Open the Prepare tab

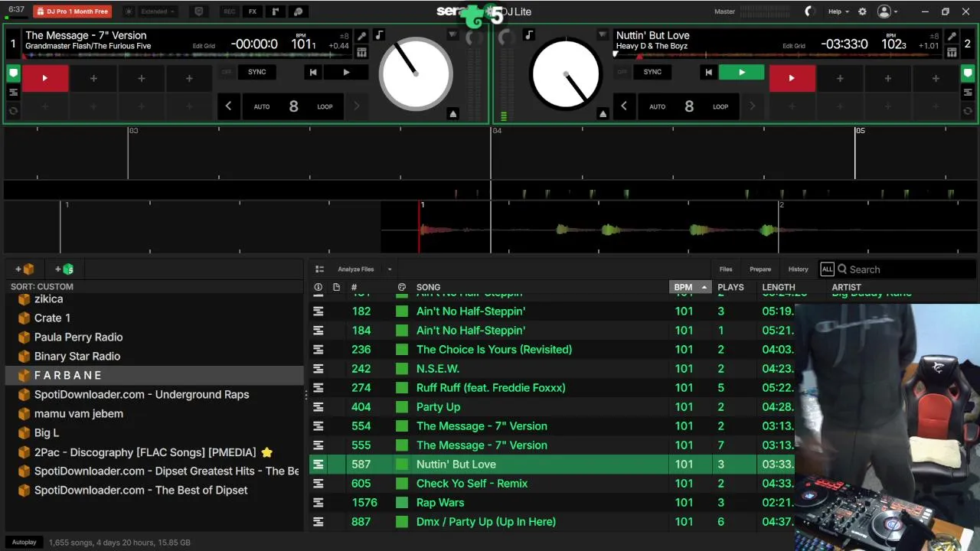[760, 269]
